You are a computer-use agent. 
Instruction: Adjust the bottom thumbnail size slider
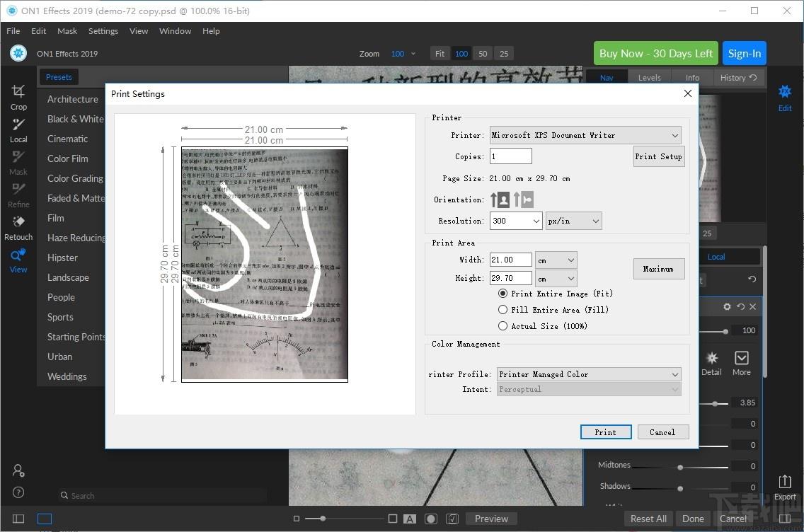[323, 519]
